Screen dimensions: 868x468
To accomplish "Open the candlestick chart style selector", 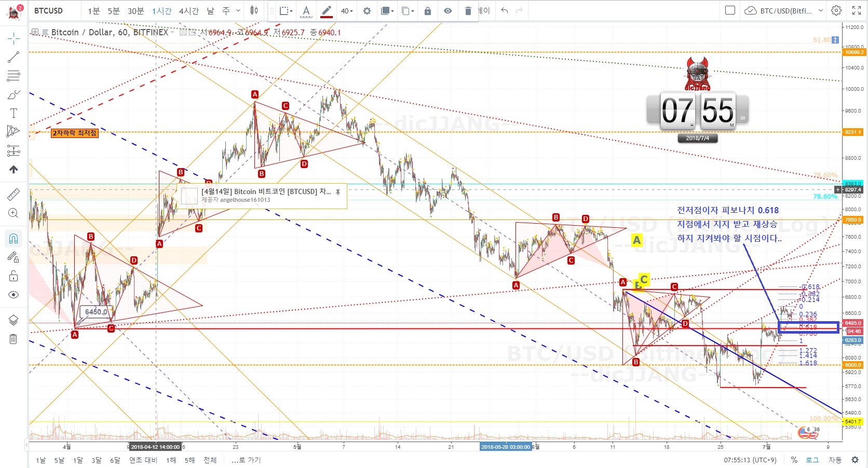I will (254, 11).
